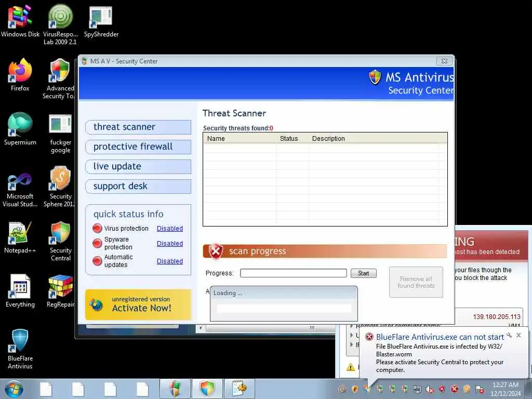Viewport: 532px width, 399px height.
Task: Click the orange coin tray icon
Action: (467, 389)
